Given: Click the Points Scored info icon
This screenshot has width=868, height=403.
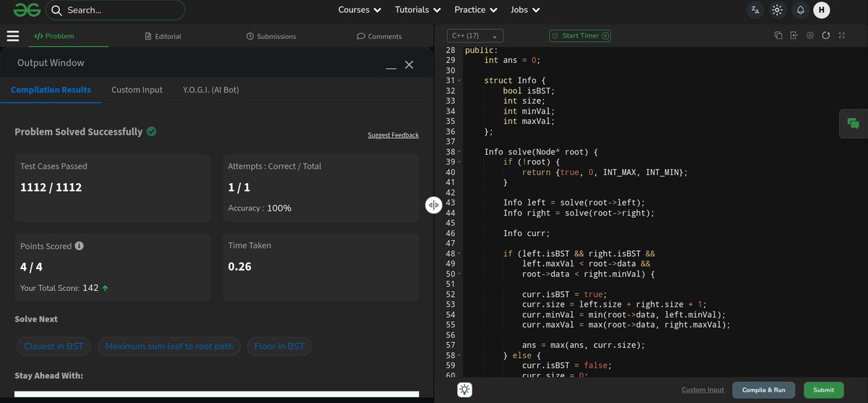Looking at the screenshot, I should click(80, 246).
